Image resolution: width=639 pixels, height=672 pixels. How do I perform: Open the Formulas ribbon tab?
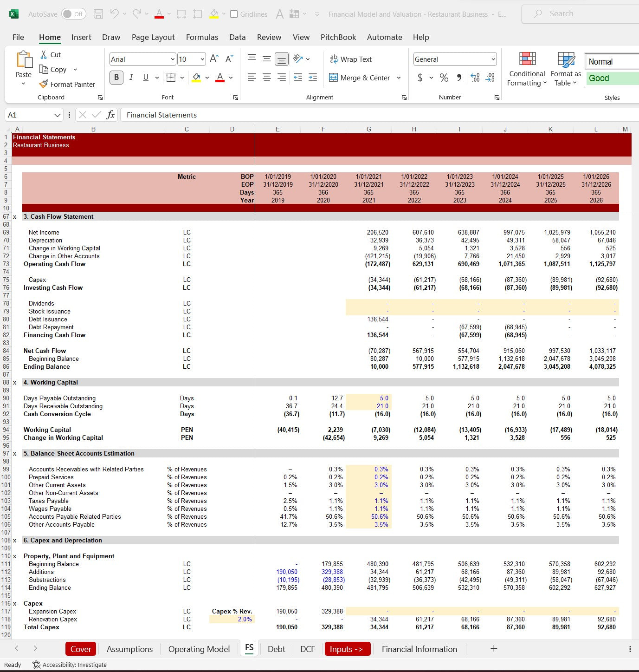coord(202,37)
